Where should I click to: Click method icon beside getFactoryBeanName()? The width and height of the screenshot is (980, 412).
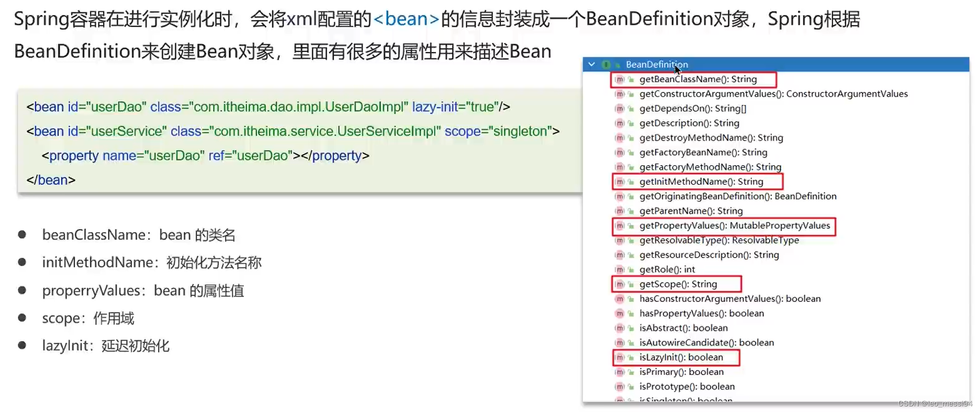tap(620, 153)
